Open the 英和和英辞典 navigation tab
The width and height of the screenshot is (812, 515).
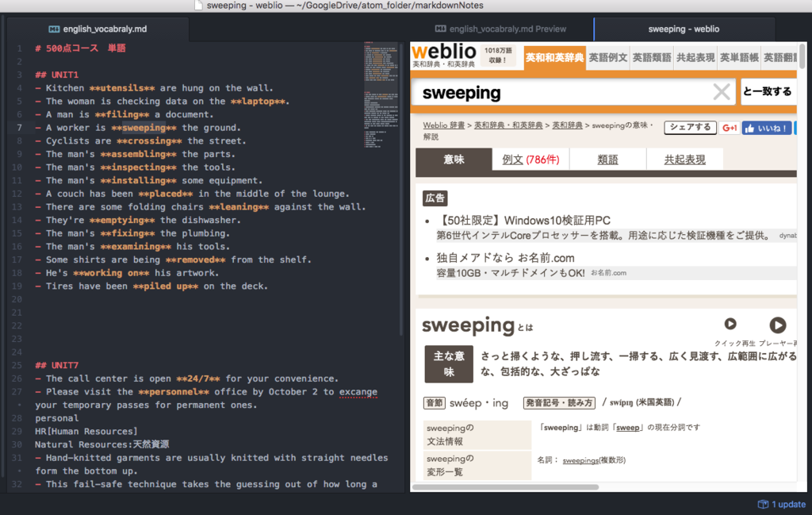[x=554, y=57]
